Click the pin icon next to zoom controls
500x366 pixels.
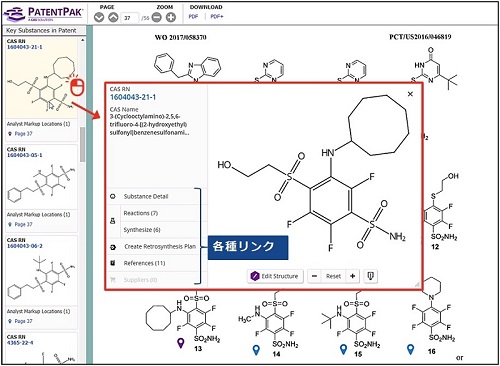click(370, 276)
